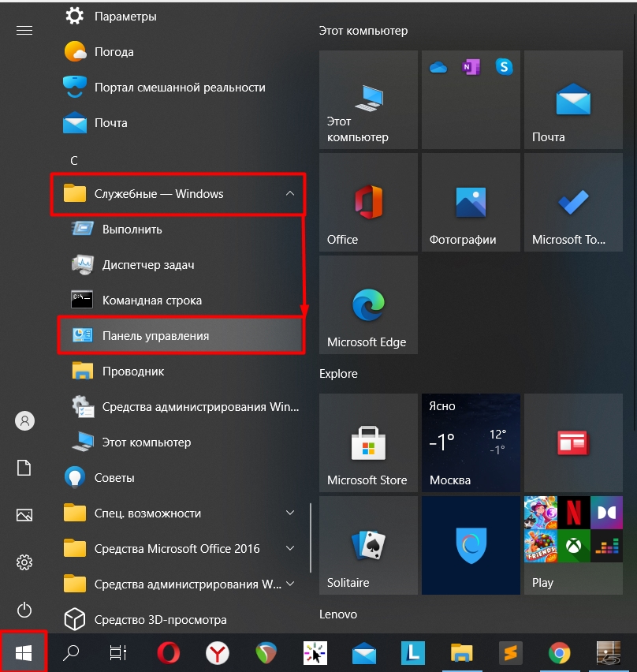Viewport: 637px width, 672px height.
Task: Launch Opera browser from taskbar
Action: click(x=169, y=653)
